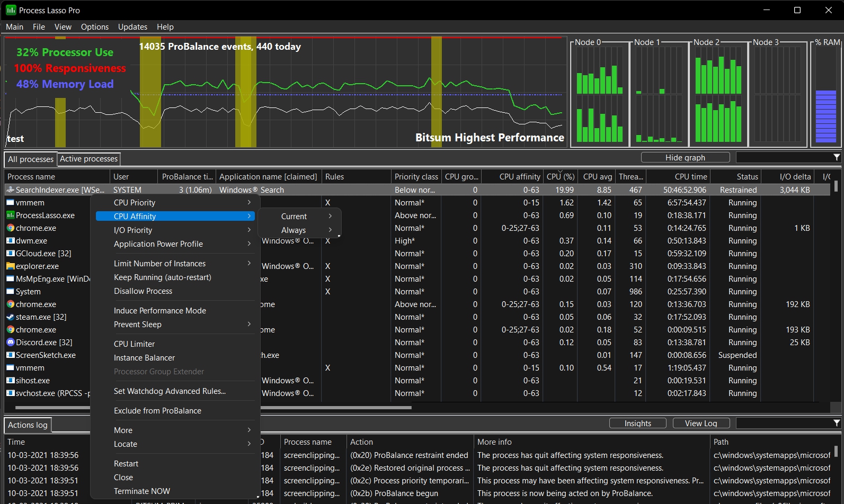Click the dwm.exe process icon
The width and height of the screenshot is (844, 504).
pos(10,240)
